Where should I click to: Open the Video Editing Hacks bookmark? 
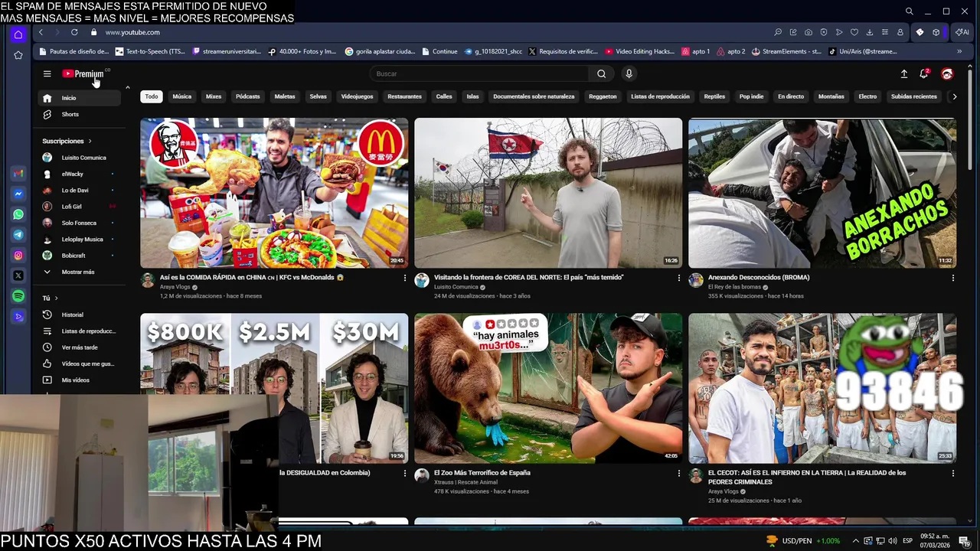[x=640, y=51]
